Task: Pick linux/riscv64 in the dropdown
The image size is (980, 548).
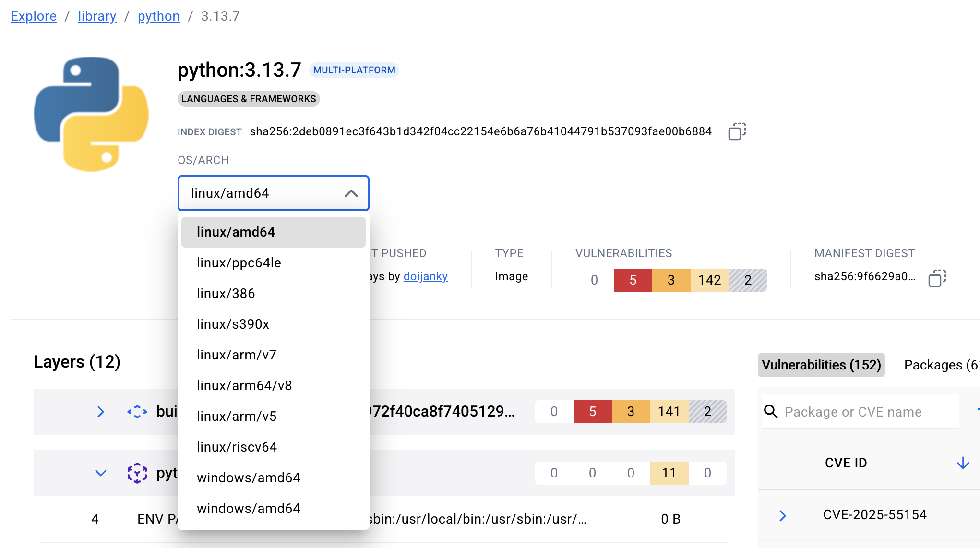Action: click(237, 447)
